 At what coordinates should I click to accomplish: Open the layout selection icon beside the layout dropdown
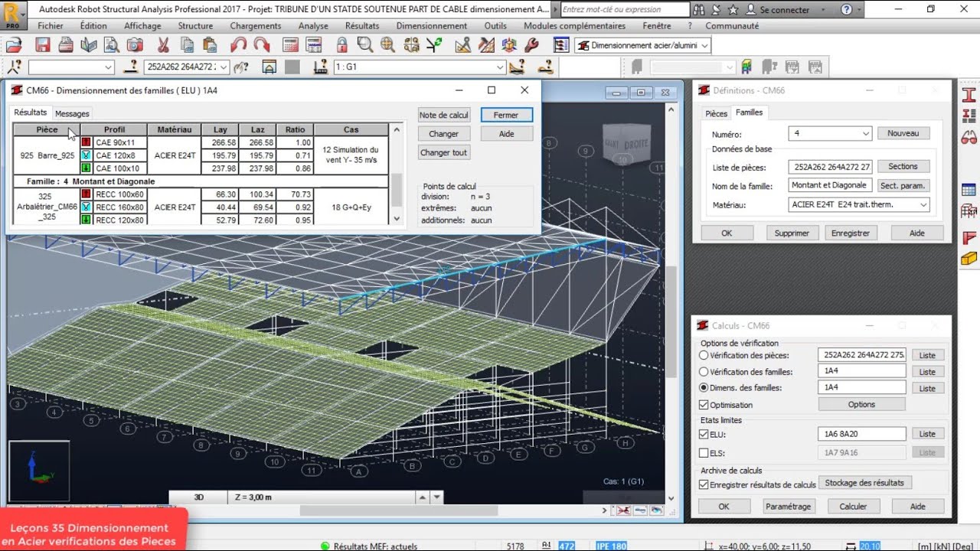pos(561,45)
